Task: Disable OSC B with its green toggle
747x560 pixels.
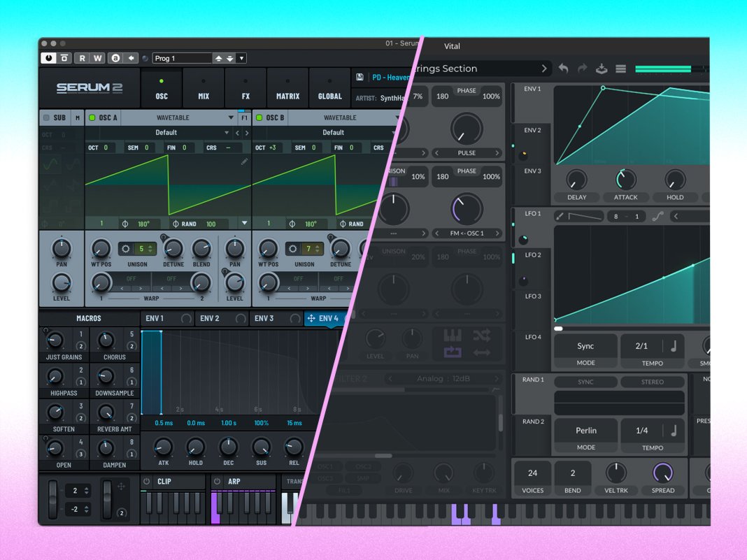Action: coord(259,117)
